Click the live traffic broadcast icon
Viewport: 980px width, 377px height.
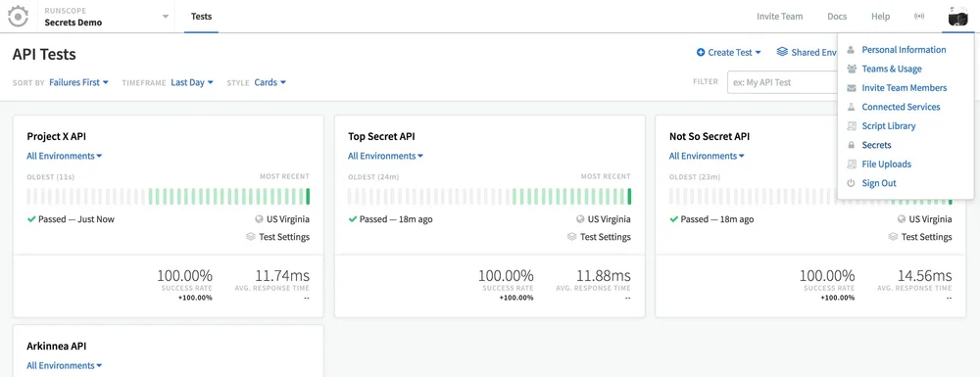click(919, 17)
